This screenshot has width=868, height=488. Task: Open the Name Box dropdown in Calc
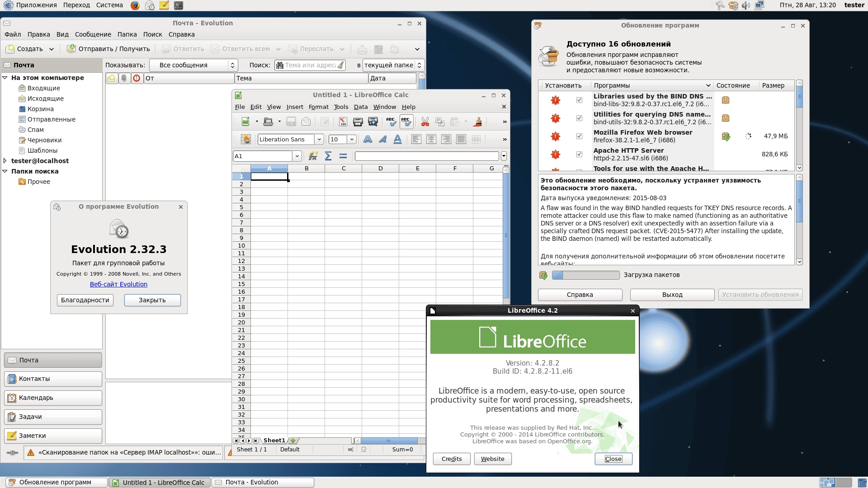click(297, 156)
